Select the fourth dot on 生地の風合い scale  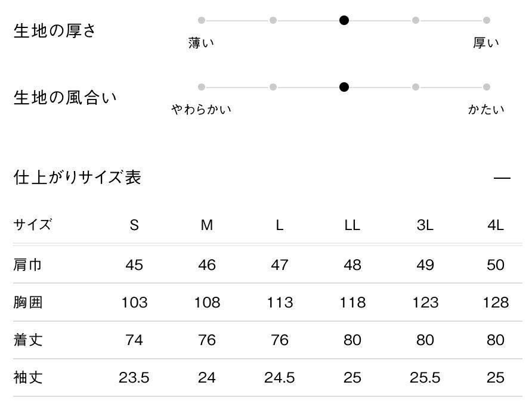tap(416, 87)
